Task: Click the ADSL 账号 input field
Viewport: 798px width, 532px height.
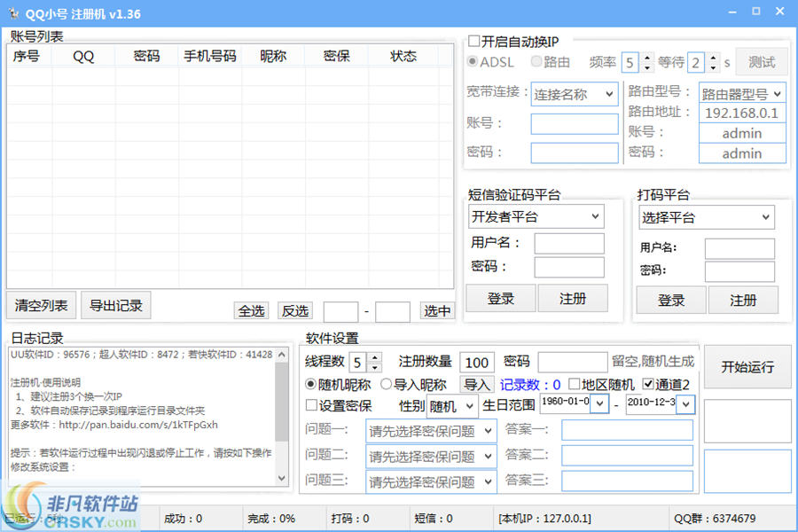Action: [575, 124]
